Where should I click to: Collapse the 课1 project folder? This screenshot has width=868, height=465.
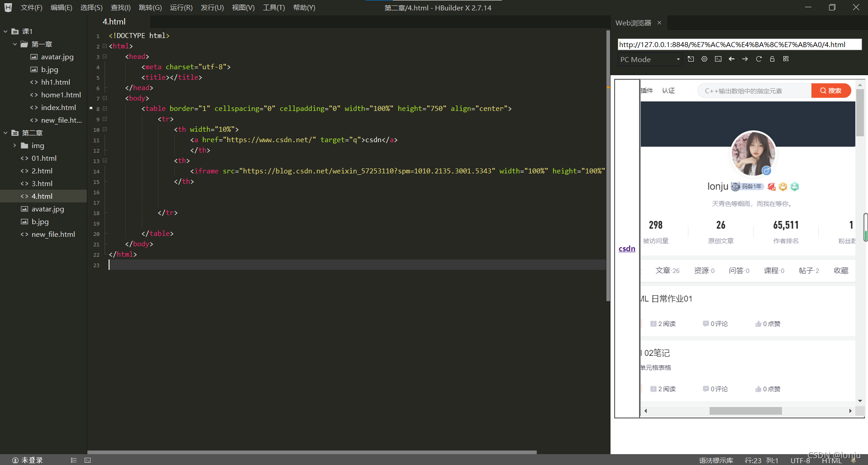pyautogui.click(x=5, y=31)
